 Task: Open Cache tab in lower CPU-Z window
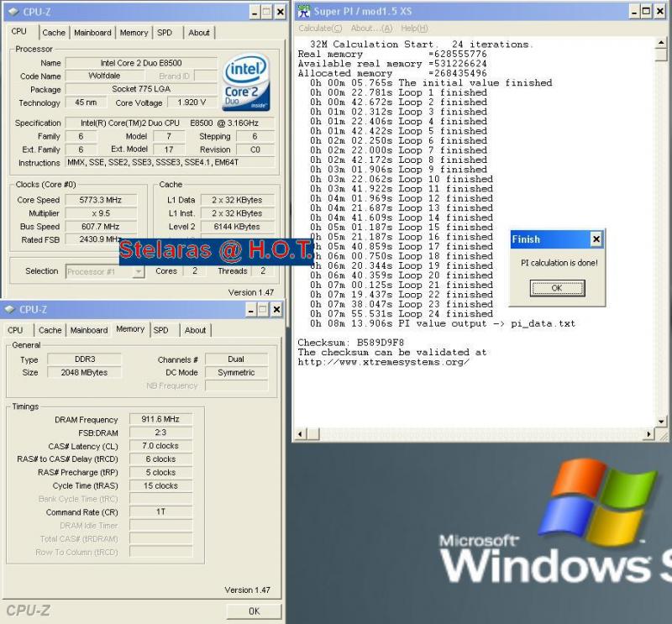pos(50,330)
